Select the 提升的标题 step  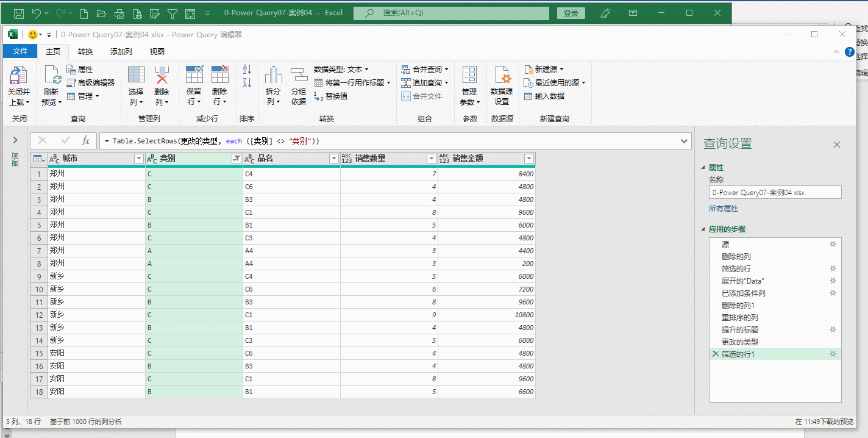(x=775, y=329)
